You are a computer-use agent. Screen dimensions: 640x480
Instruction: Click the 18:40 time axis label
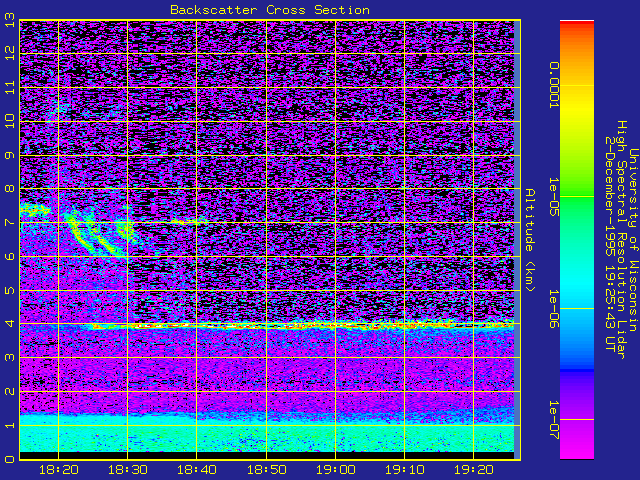[196, 470]
